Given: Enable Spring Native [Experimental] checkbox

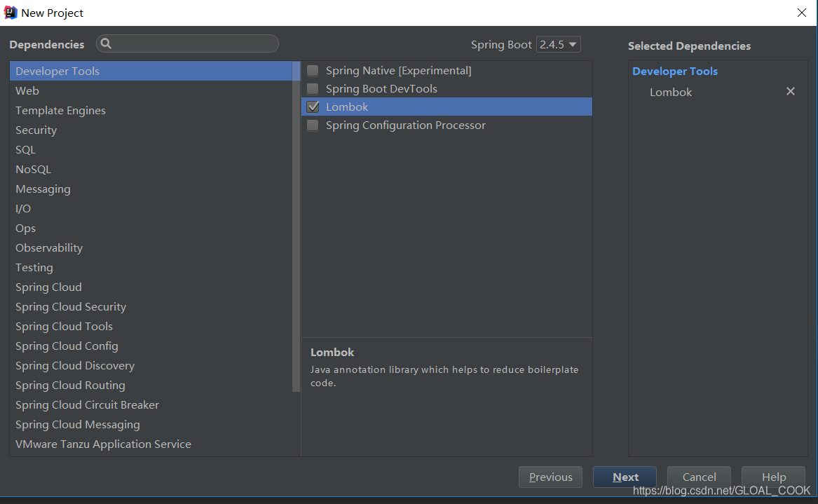Looking at the screenshot, I should [x=313, y=70].
